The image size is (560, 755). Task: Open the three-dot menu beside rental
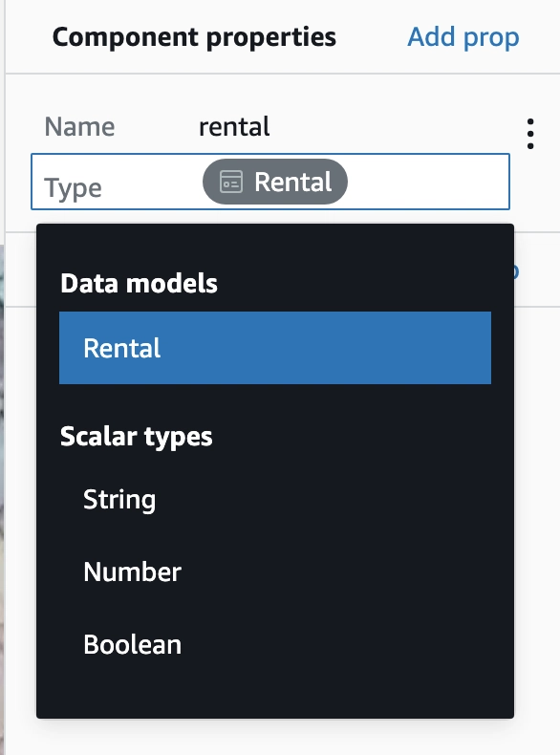530,134
